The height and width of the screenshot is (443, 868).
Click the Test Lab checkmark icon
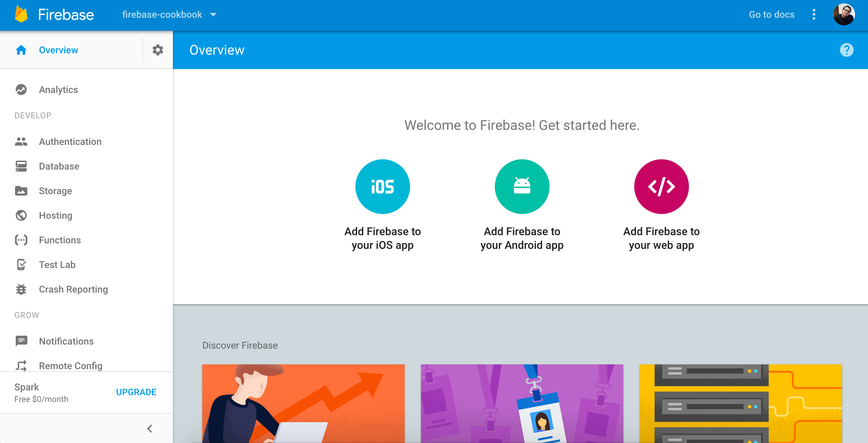point(21,265)
